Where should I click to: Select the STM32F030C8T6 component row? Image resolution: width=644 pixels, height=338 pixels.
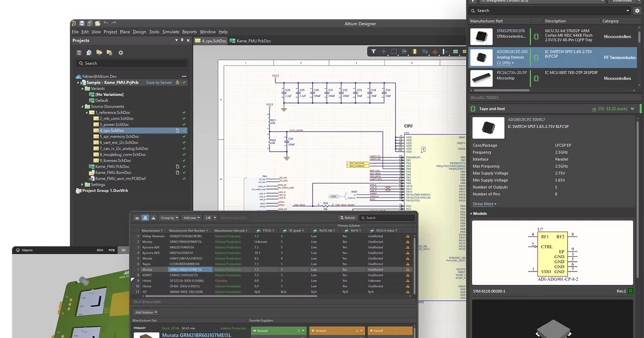coord(553,36)
